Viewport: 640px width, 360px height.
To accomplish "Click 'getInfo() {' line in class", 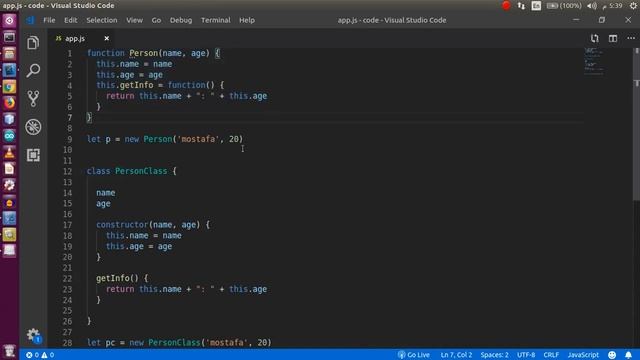I will click(122, 278).
